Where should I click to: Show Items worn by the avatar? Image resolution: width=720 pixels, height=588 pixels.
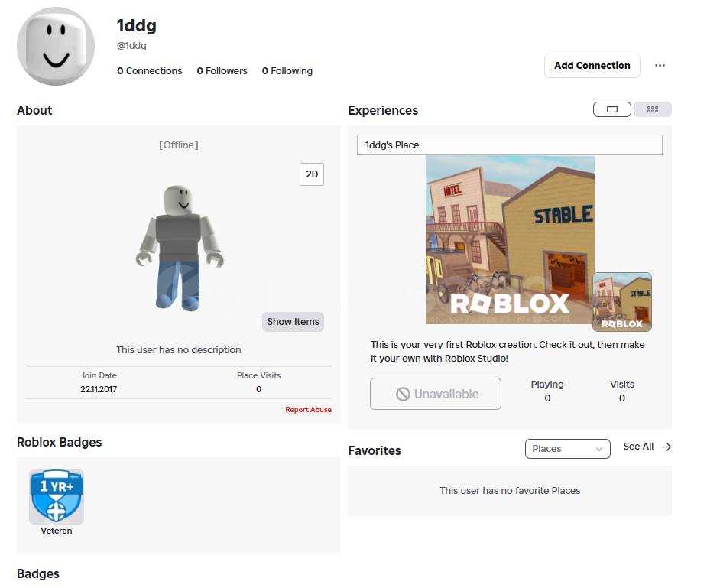tap(293, 322)
